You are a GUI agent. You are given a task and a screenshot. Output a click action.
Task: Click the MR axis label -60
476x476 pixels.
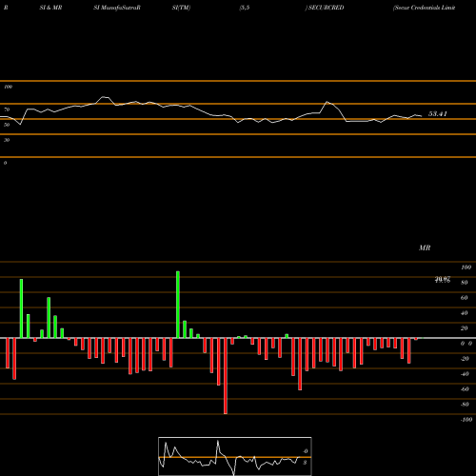[465, 389]
